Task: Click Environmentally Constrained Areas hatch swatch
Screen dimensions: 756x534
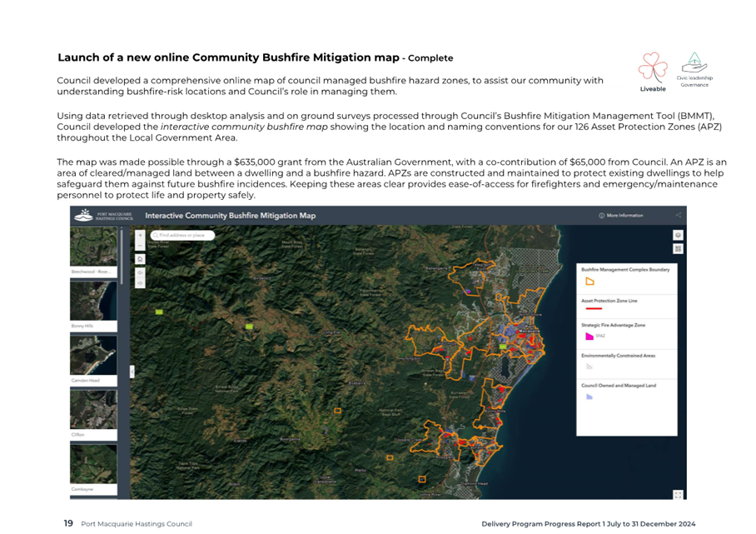Action: [589, 367]
